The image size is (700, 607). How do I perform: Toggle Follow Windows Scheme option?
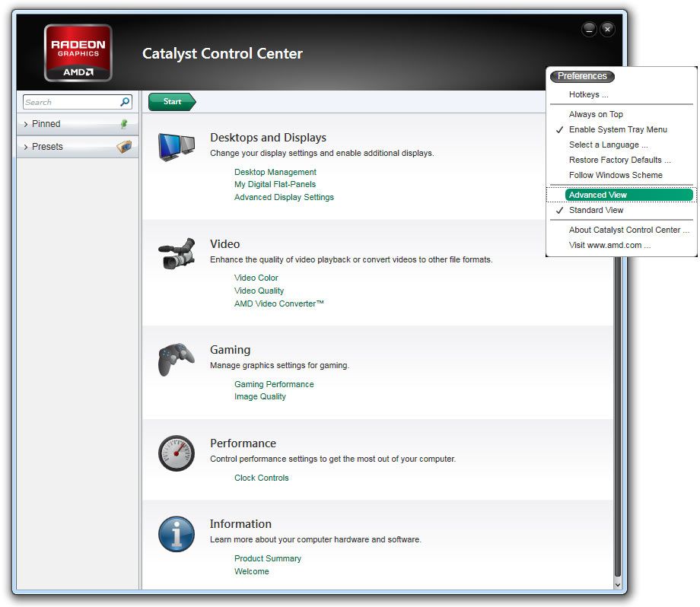[616, 175]
